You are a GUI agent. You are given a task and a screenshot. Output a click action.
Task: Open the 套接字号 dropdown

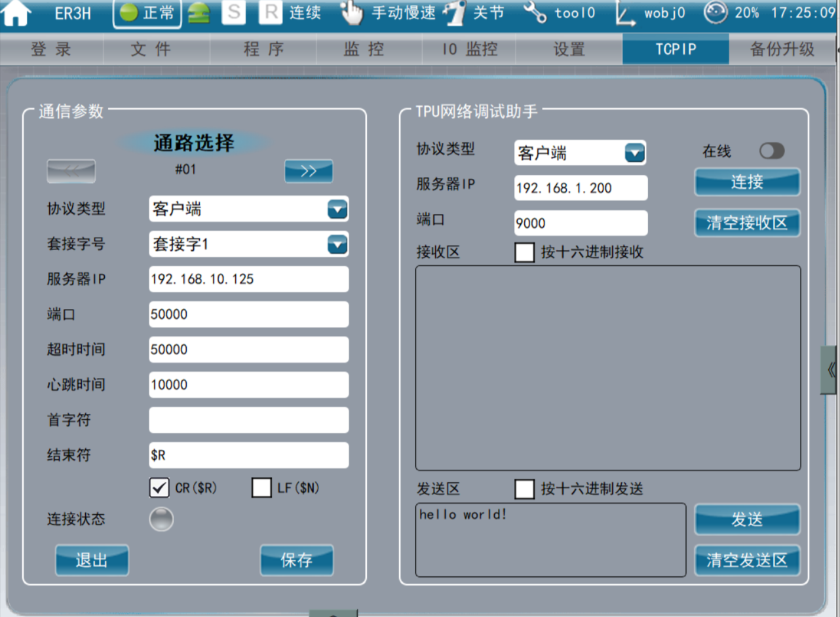(x=249, y=244)
